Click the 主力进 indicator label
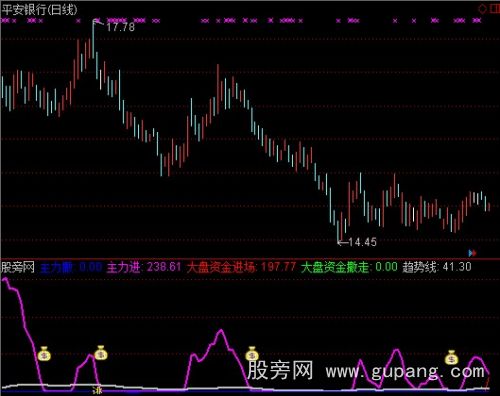 click(x=124, y=267)
